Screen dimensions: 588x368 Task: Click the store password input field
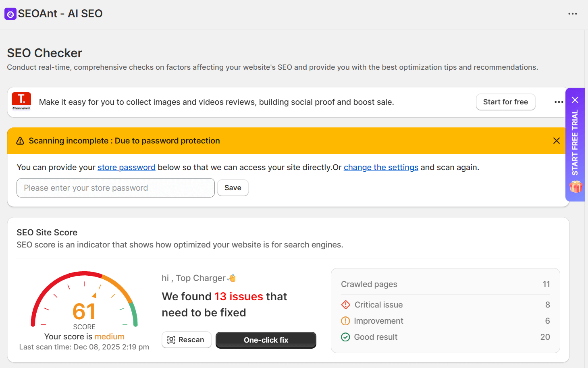(116, 188)
